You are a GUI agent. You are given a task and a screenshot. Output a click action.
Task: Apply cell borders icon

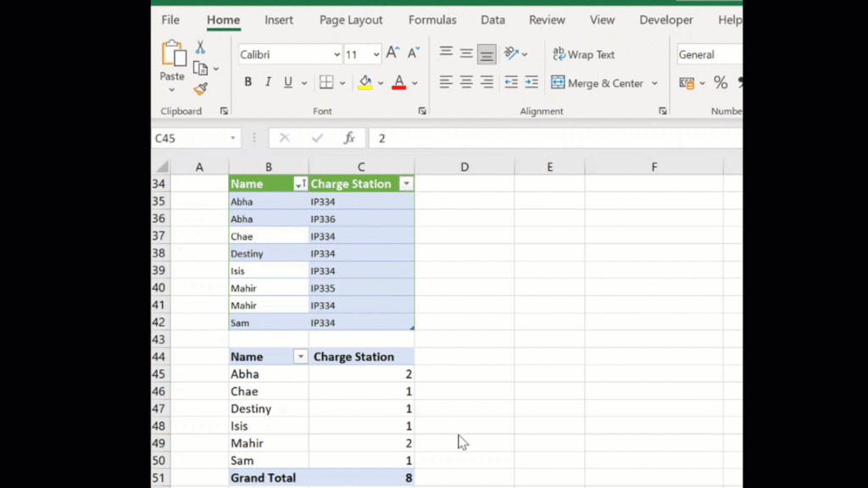pyautogui.click(x=326, y=82)
